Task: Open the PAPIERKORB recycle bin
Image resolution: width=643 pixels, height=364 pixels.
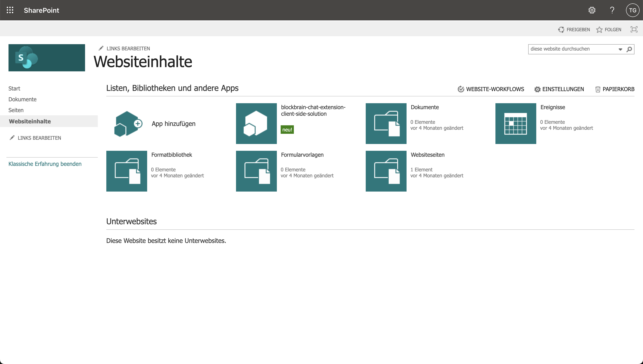Action: (x=615, y=89)
